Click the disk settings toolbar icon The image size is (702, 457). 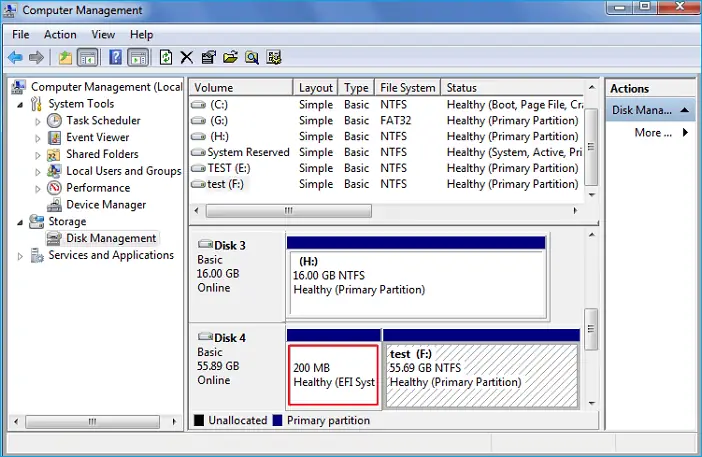pyautogui.click(x=274, y=57)
